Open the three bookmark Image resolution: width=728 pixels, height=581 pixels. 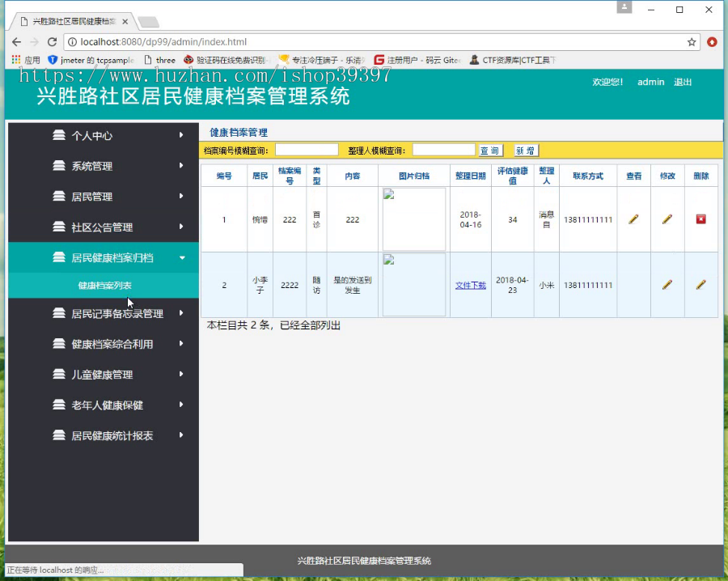[159, 60]
